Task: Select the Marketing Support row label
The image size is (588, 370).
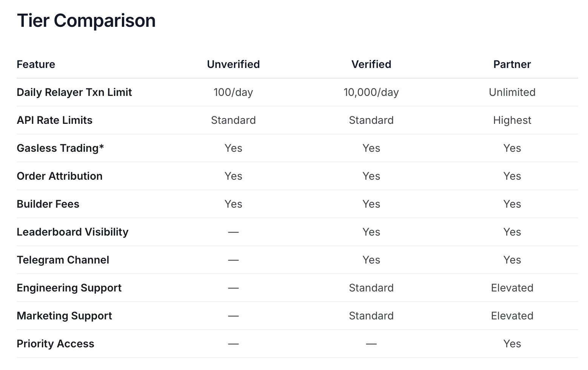Action: [64, 316]
